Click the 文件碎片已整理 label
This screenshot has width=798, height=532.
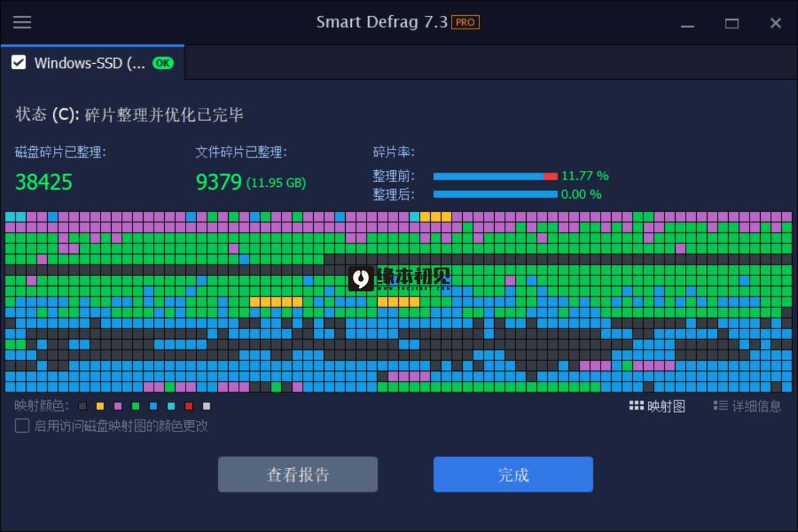click(241, 152)
